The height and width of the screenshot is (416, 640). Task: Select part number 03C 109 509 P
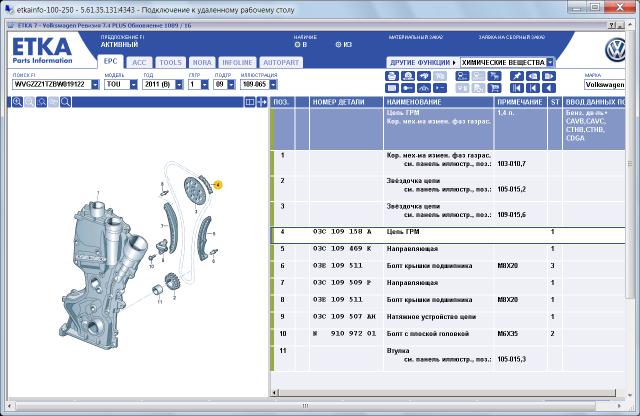pyautogui.click(x=342, y=283)
